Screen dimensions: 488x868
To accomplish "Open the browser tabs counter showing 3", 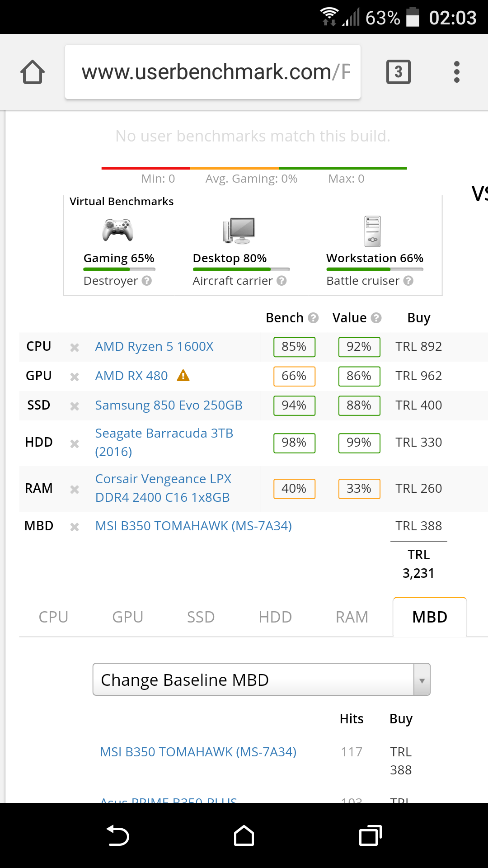I will tap(398, 72).
